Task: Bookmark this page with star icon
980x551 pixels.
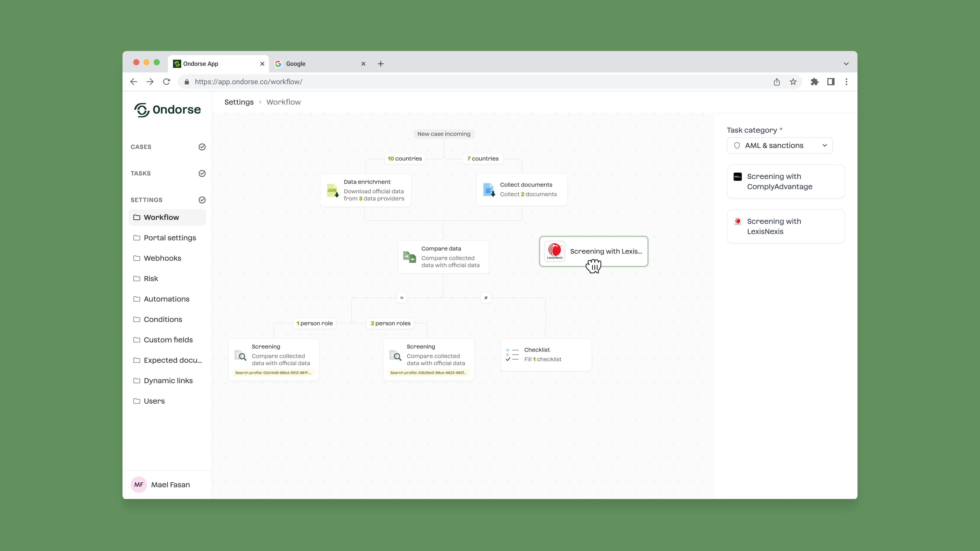Action: (793, 82)
